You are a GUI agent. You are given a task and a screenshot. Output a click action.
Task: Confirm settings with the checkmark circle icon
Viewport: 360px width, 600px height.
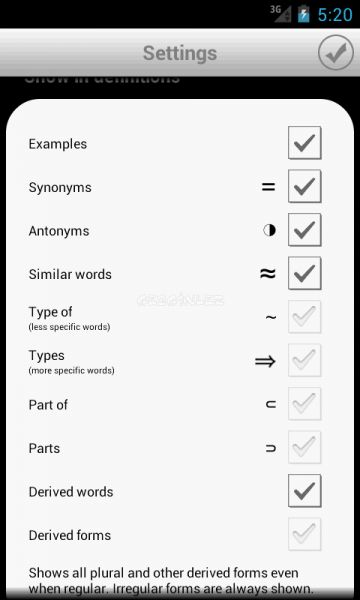point(336,53)
